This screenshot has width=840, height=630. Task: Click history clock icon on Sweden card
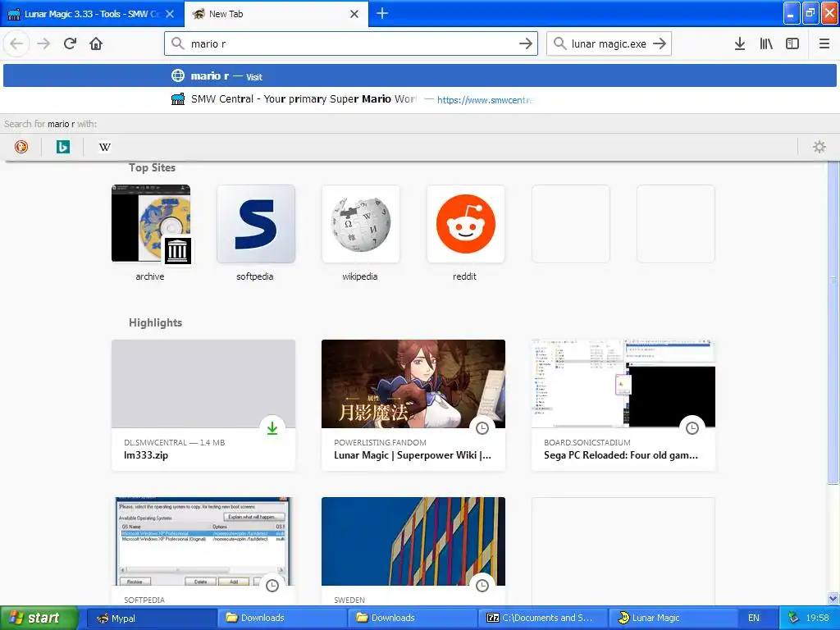(482, 586)
